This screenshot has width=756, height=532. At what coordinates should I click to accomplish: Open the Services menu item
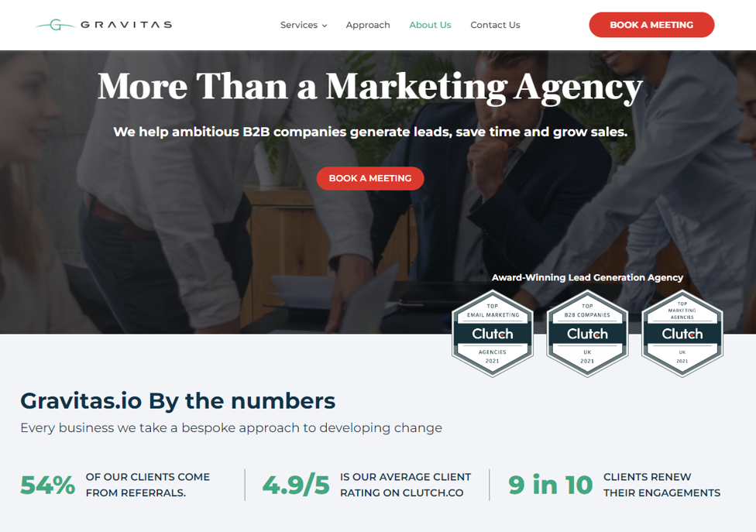(x=299, y=25)
